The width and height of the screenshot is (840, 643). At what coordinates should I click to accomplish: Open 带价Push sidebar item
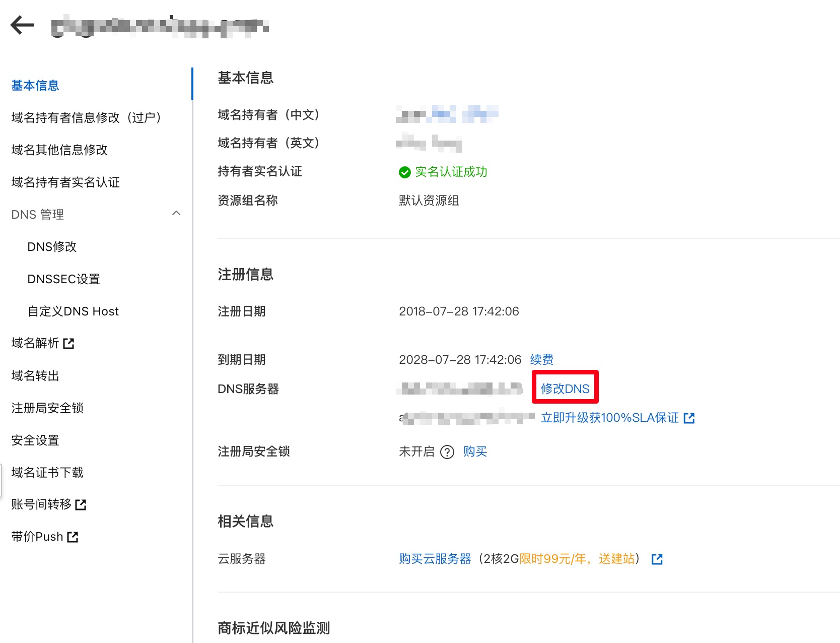(37, 537)
